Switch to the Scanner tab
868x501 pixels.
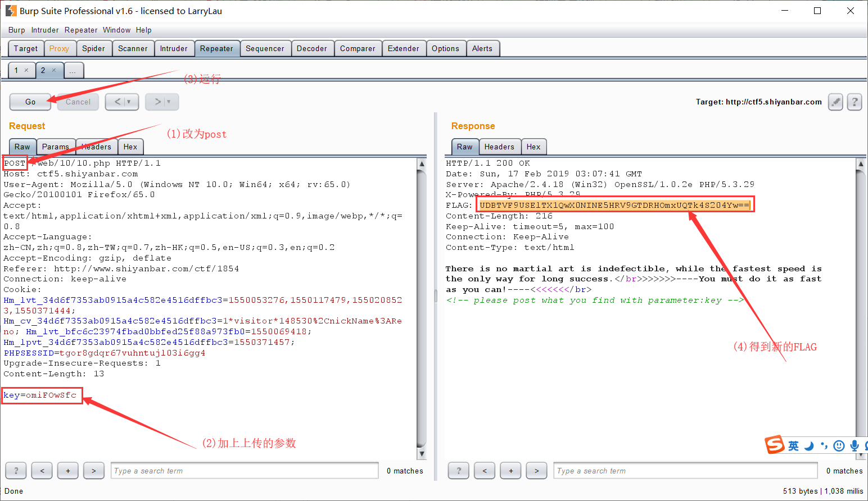coord(133,48)
